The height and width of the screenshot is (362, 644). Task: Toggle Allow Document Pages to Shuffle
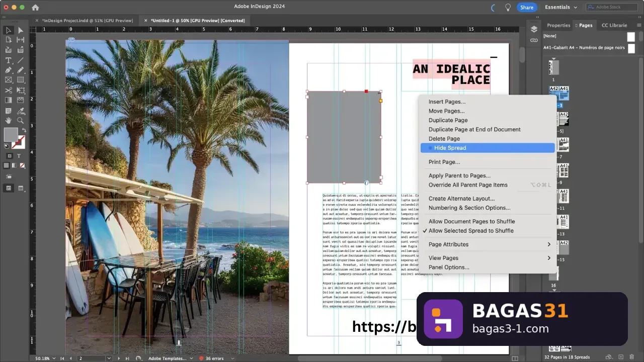[471, 221]
